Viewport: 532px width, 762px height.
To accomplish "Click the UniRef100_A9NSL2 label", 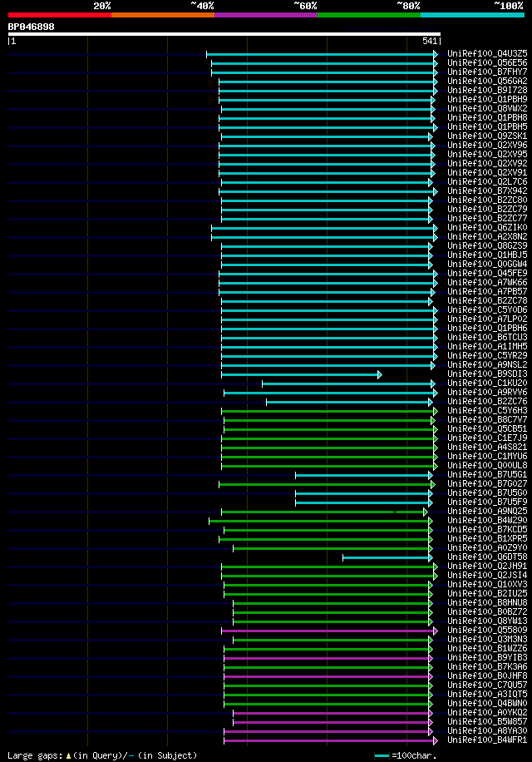I will click(x=487, y=365).
